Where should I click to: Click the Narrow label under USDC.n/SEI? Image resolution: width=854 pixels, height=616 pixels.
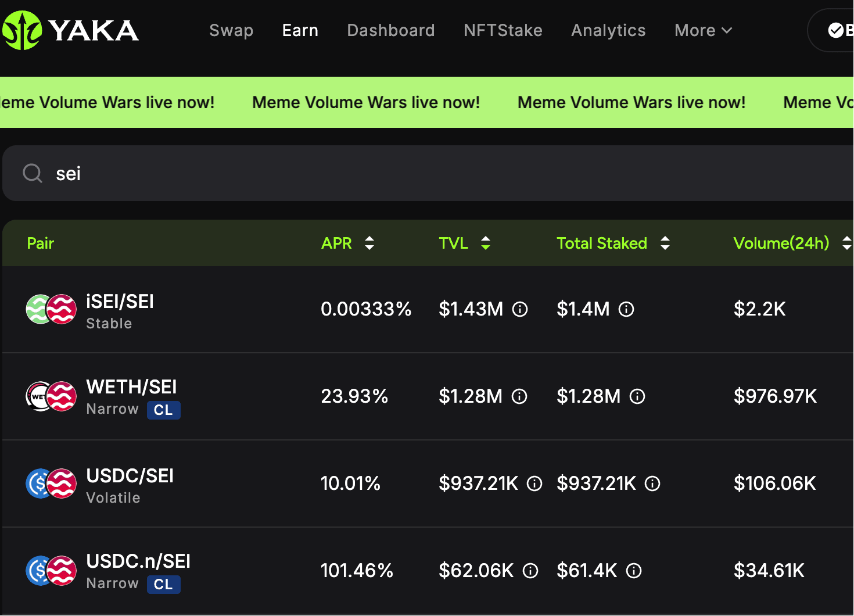tap(113, 583)
